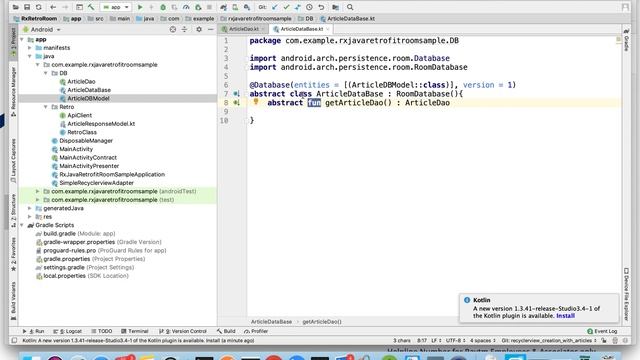Viewport: 640px width, 360px height.
Task: Open the Version Control tool window tab
Action: [182, 331]
